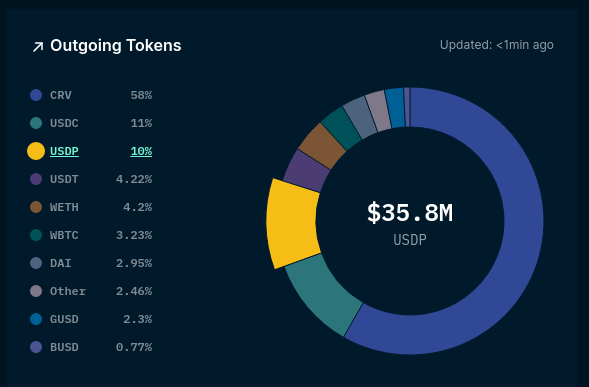Click the slate blue DAI donut segment

(360, 118)
